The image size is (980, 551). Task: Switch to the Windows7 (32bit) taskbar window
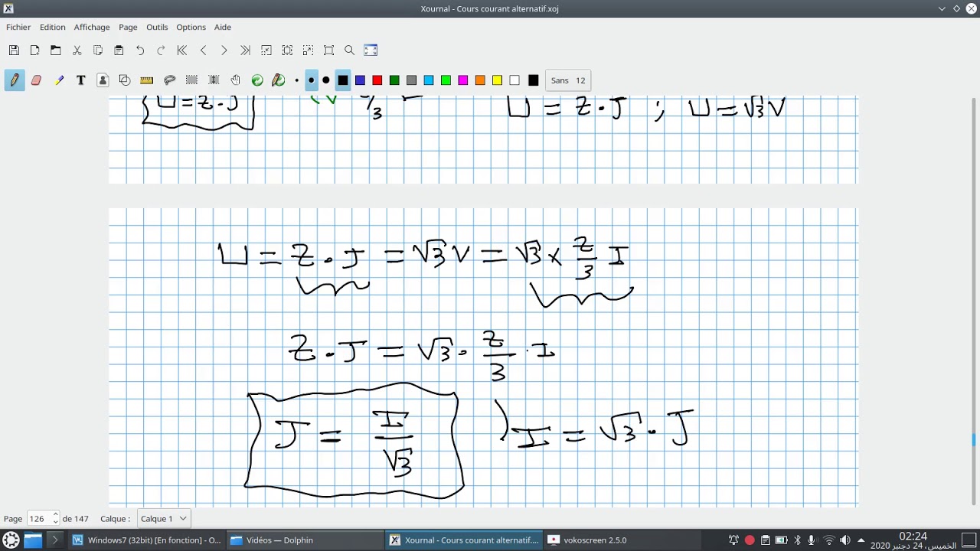pyautogui.click(x=146, y=540)
